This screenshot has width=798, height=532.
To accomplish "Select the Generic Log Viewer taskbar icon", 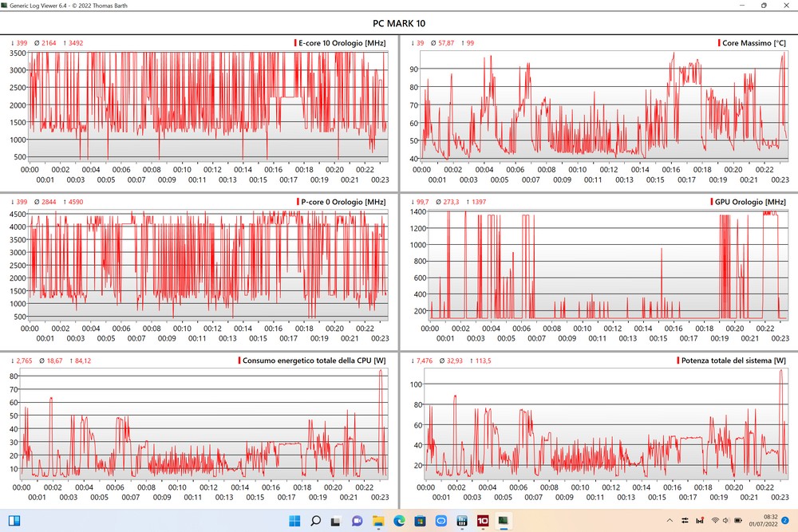I will (x=504, y=521).
